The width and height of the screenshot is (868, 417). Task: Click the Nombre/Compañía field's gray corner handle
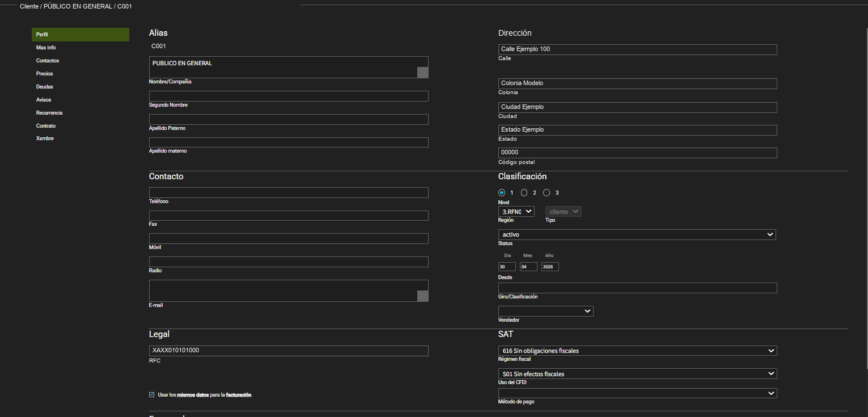click(x=423, y=72)
